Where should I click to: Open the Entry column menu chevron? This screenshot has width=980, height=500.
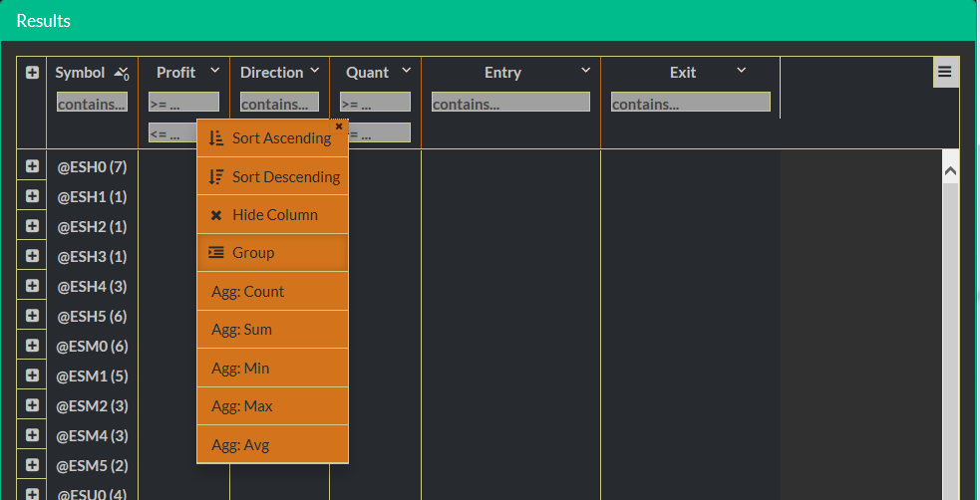click(x=586, y=71)
